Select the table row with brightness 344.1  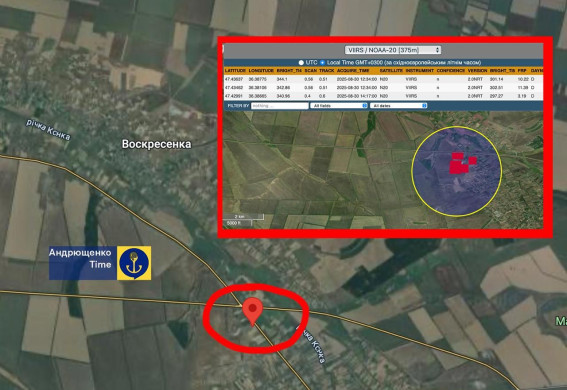(x=383, y=79)
